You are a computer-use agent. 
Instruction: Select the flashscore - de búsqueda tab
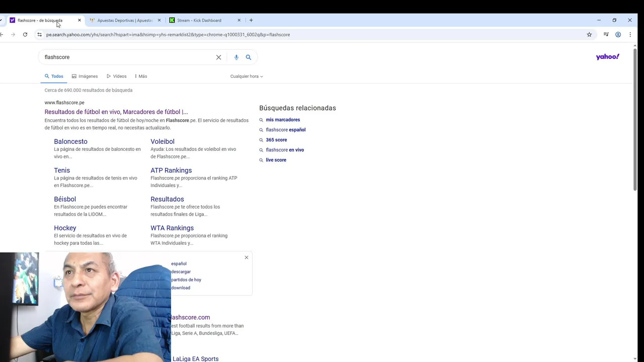click(40, 21)
